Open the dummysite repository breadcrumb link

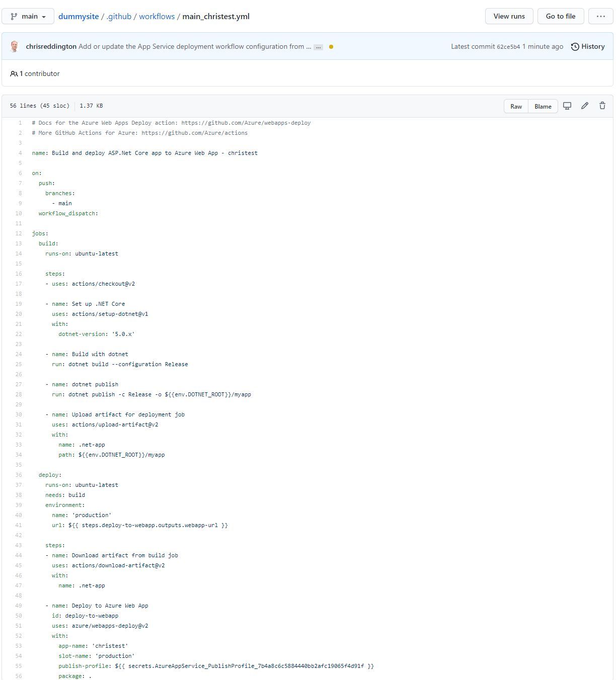tap(79, 16)
